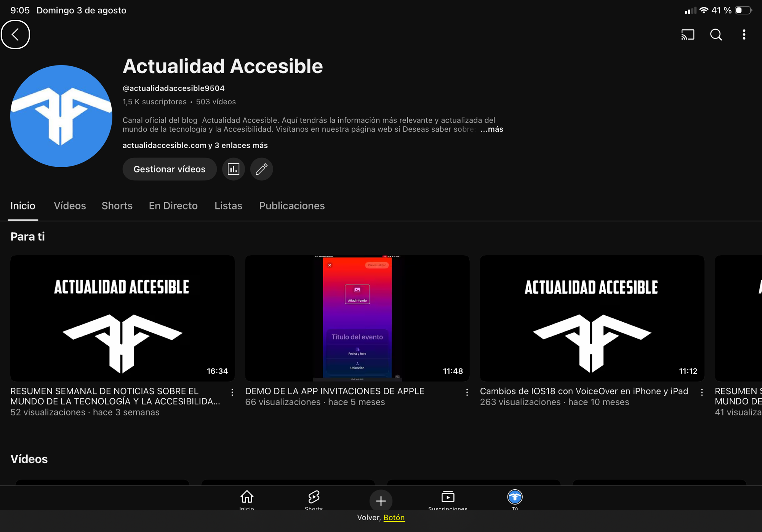The width and height of the screenshot is (762, 532).
Task: Click 263 visualizaciones · hace 10 meses
Action: 554,403
